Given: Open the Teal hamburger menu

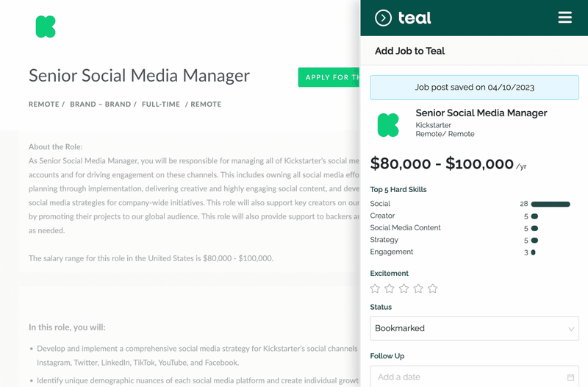Looking at the screenshot, I should [564, 17].
